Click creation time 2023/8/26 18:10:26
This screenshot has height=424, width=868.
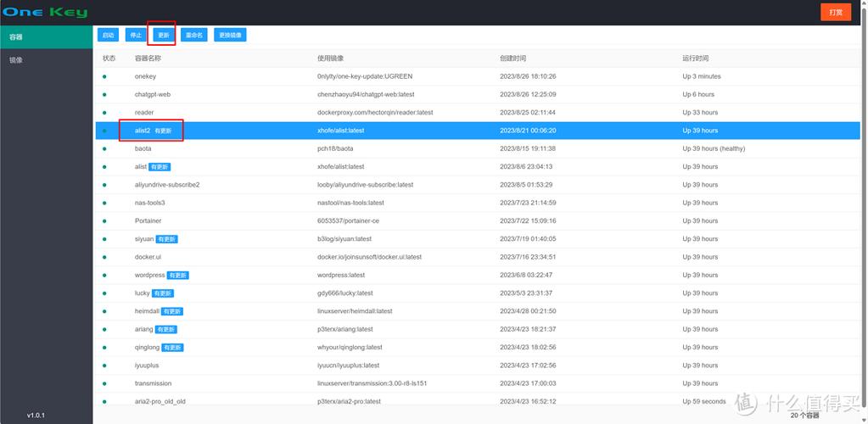(x=528, y=76)
